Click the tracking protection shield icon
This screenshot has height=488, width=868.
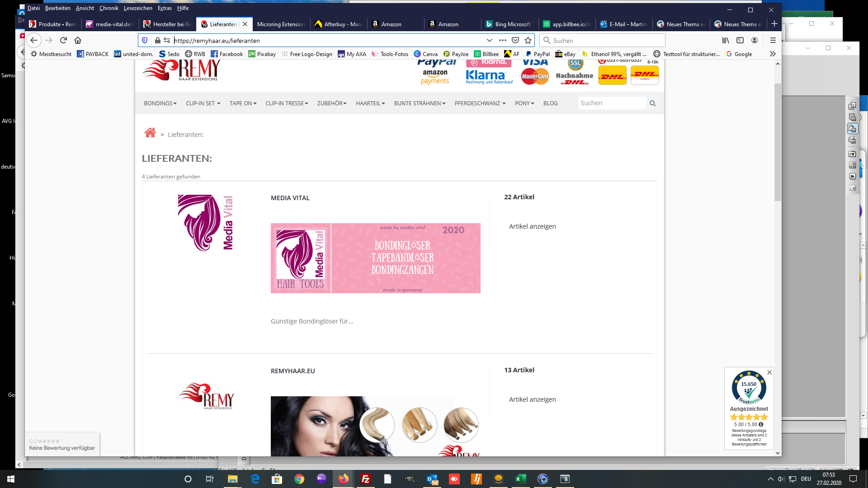(145, 40)
